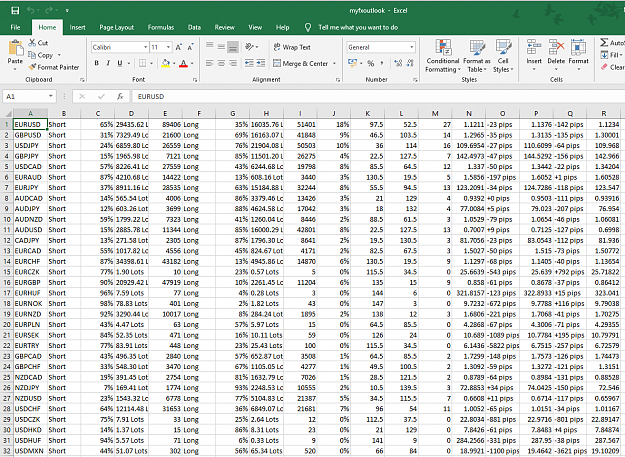Viewport: 625px width, 457px height.
Task: Open the Fill down menu
Action: (611, 55)
